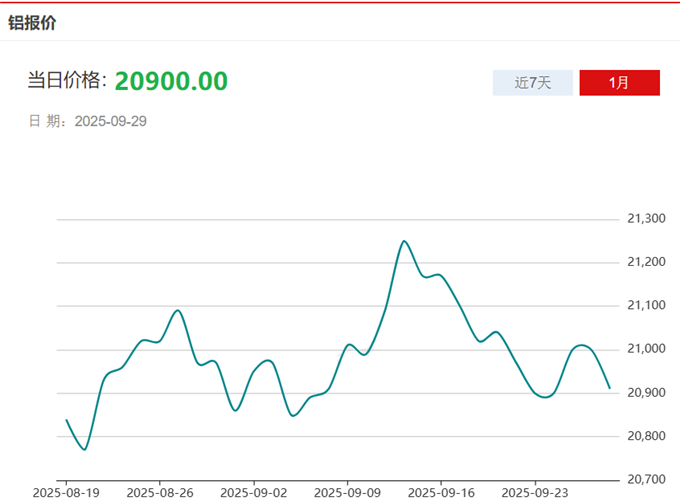Click the highest peak of the price line

click(404, 241)
